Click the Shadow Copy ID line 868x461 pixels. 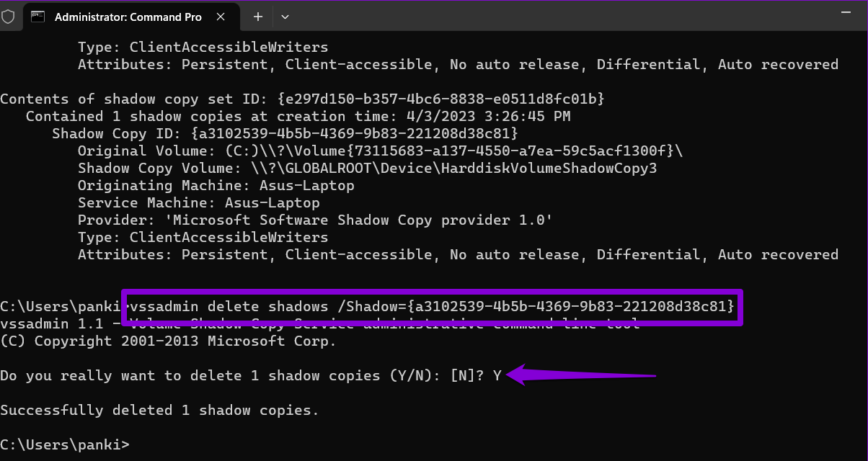[285, 133]
